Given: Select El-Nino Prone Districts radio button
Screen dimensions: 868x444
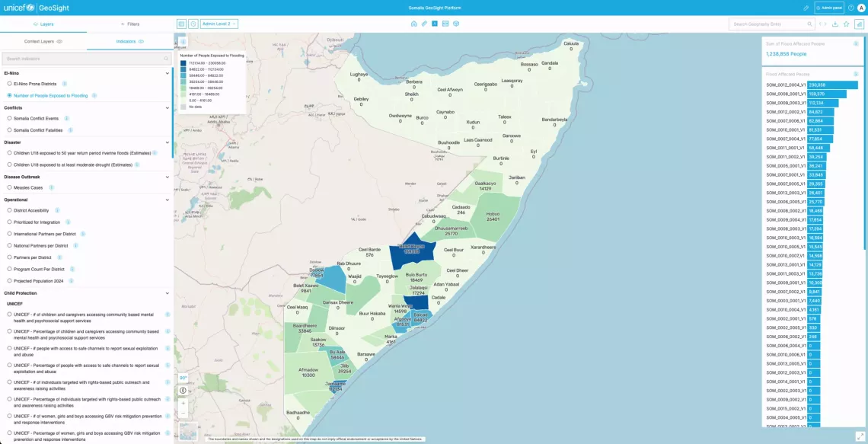Looking at the screenshot, I should tap(9, 84).
